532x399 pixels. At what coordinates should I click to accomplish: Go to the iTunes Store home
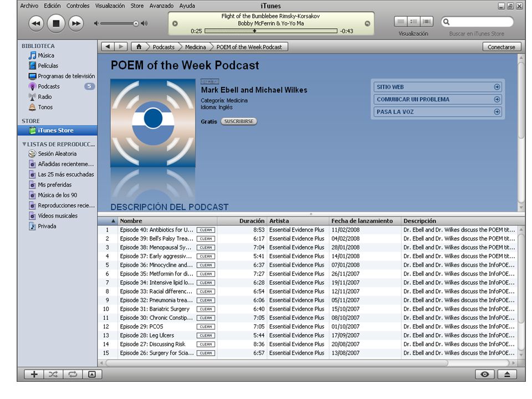(139, 47)
